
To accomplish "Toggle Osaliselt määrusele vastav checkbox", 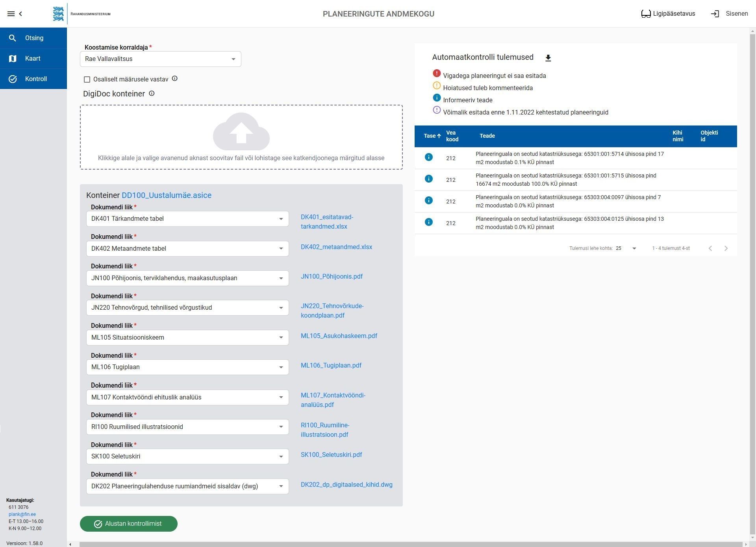I will 87,79.
